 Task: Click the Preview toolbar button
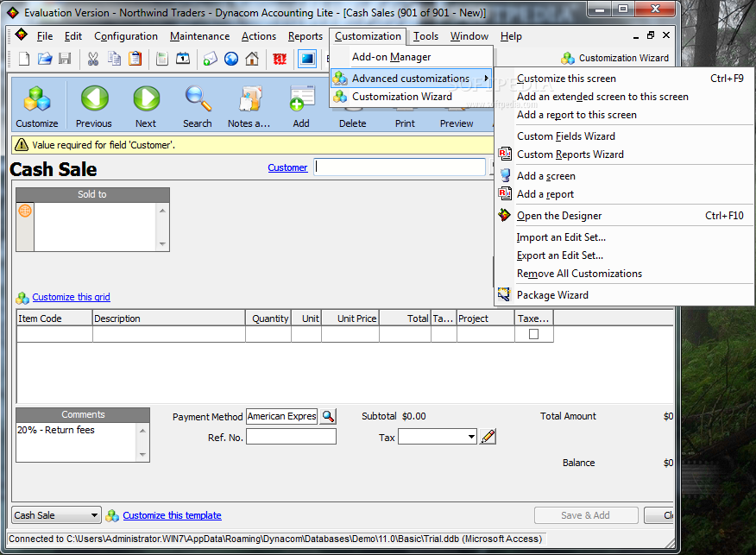[x=457, y=123]
